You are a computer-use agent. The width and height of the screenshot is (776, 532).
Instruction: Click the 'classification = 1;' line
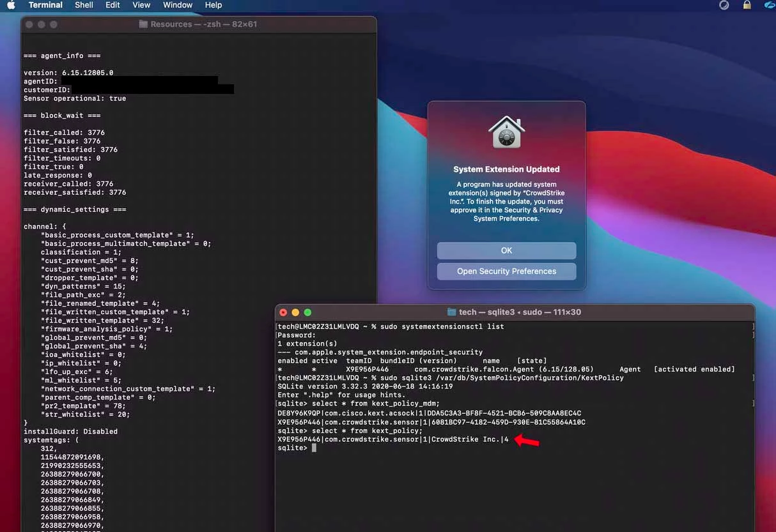point(81,252)
